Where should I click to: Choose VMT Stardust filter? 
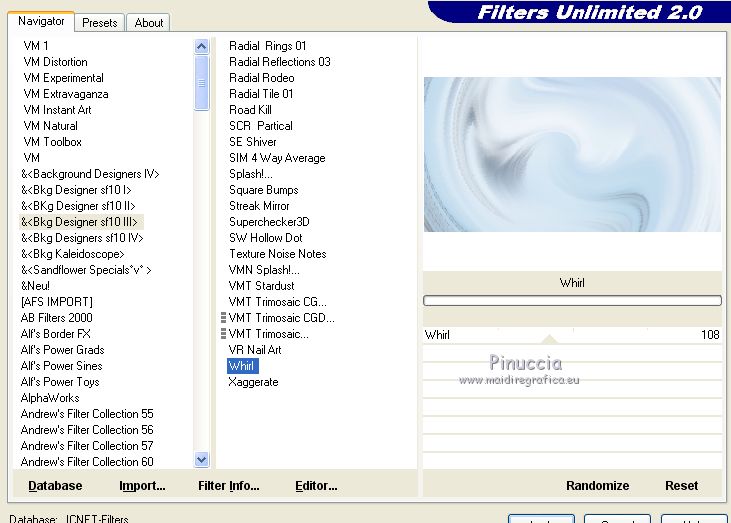point(262,286)
